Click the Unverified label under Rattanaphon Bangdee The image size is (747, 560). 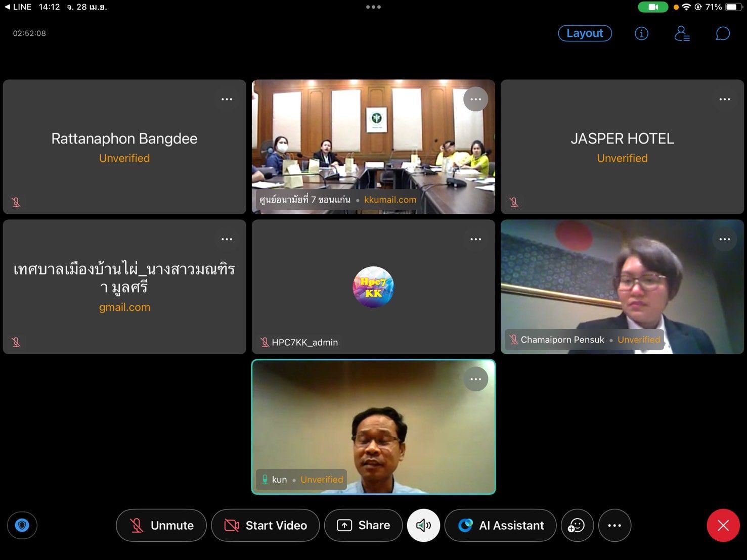pos(124,158)
